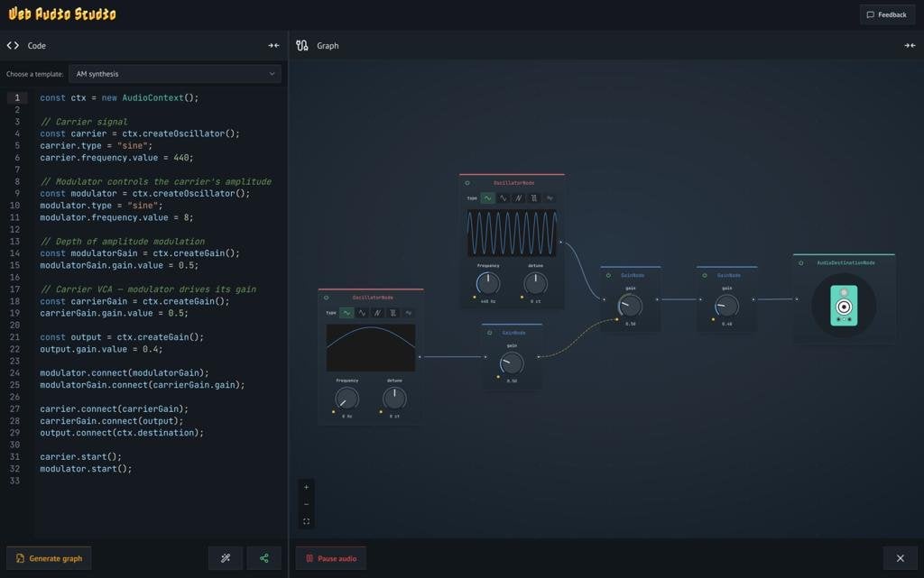Zoom in using the plus control in graph view

[x=306, y=488]
